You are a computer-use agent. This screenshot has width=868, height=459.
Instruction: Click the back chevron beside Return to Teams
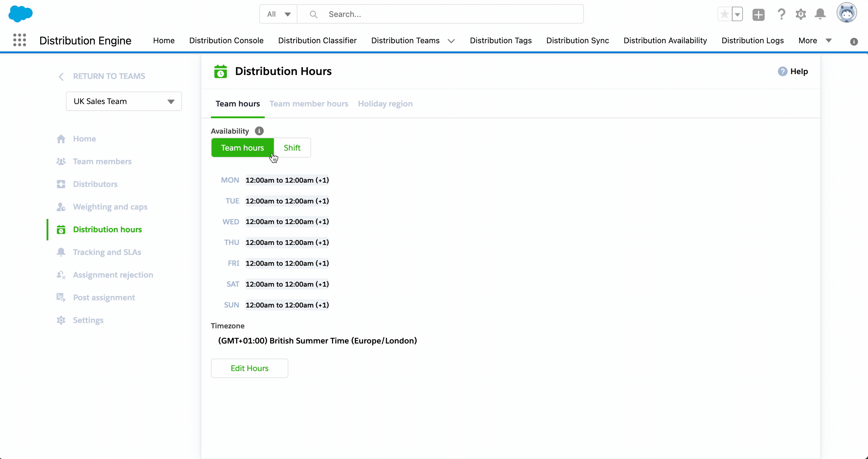coord(61,76)
